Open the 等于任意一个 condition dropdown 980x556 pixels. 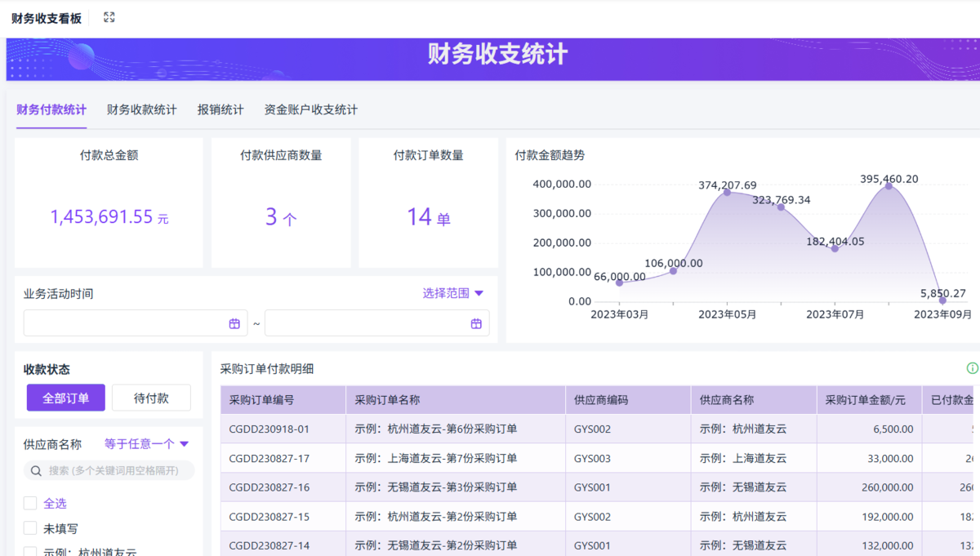pos(146,444)
